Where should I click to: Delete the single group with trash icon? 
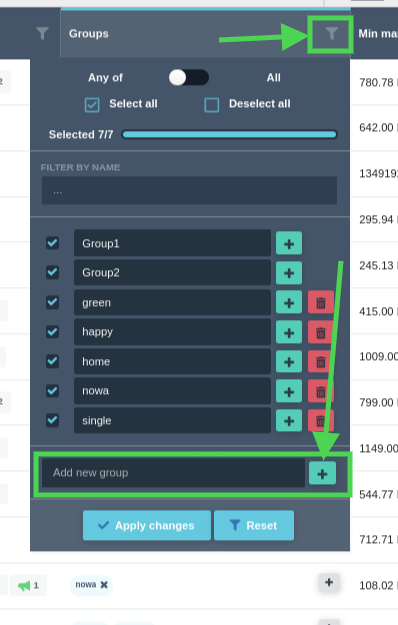[x=321, y=421]
